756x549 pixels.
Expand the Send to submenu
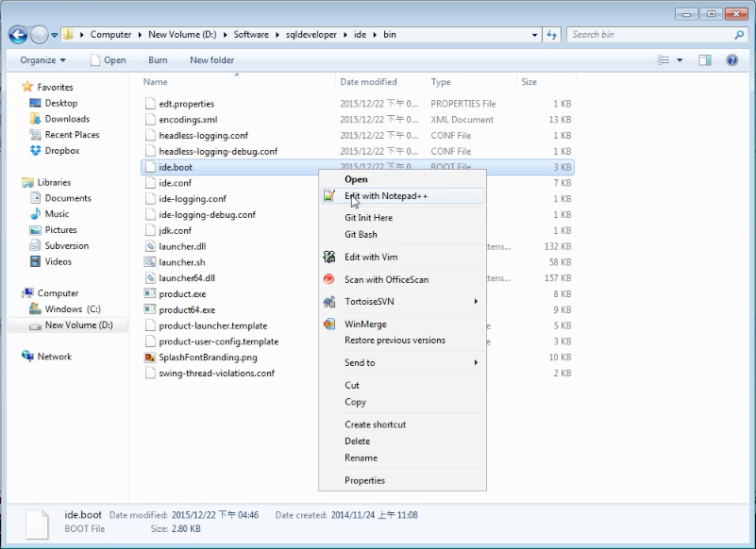403,363
